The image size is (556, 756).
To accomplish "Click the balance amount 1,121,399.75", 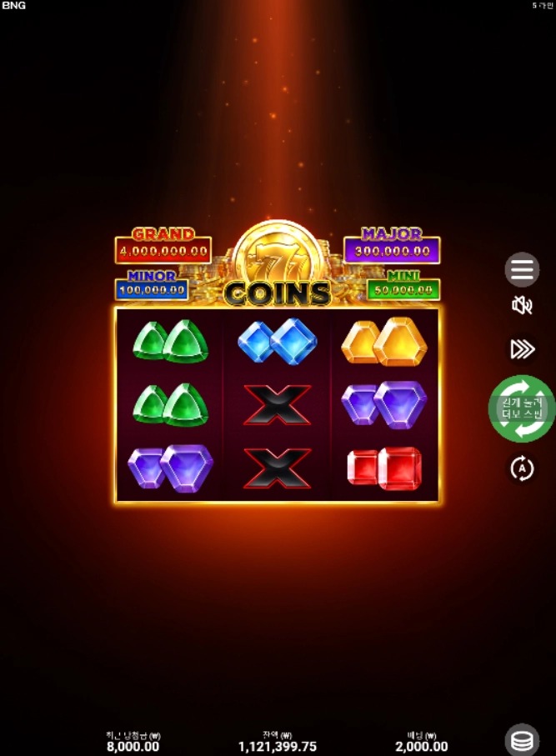I will pos(278,747).
